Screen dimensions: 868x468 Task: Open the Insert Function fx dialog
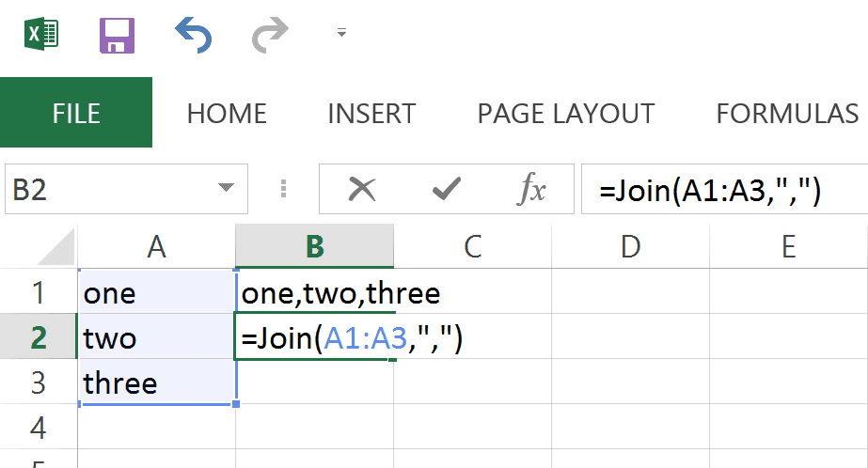531,191
